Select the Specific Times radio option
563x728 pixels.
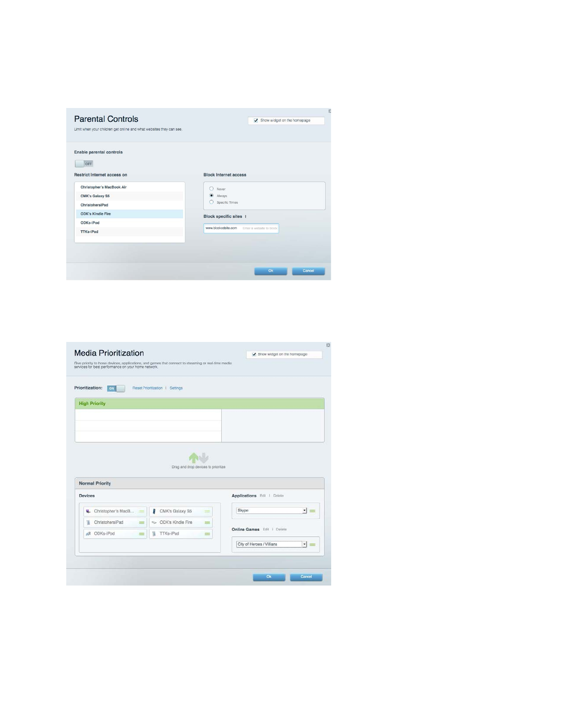pos(212,202)
